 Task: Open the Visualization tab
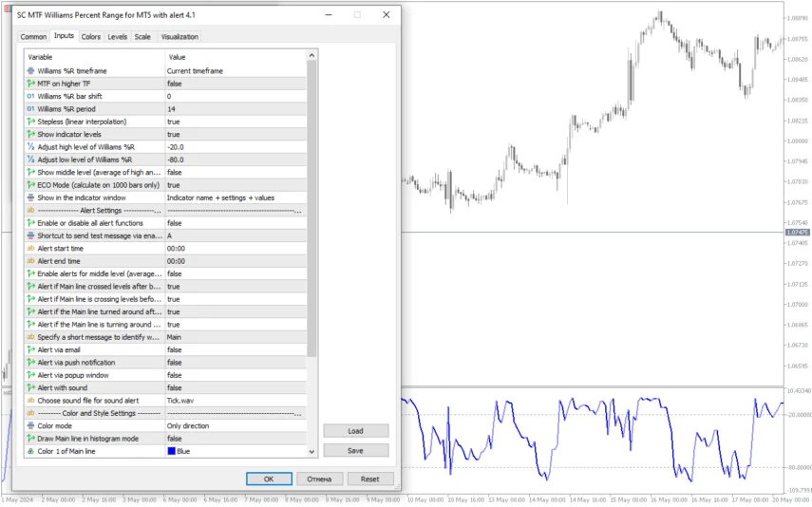[x=179, y=37]
